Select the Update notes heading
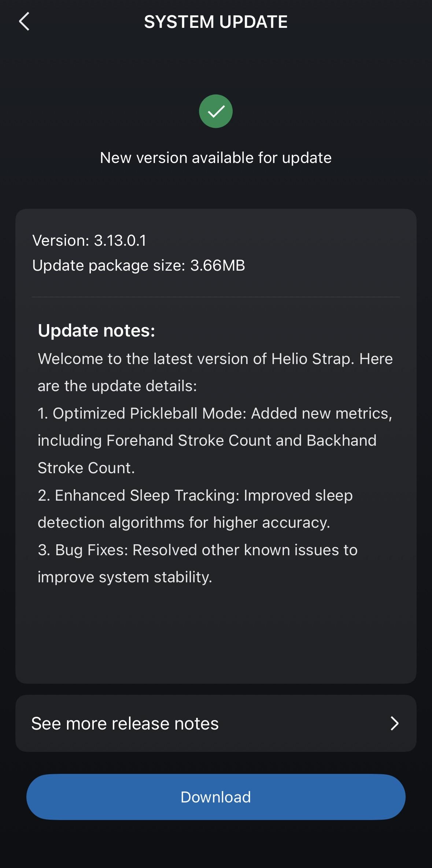This screenshot has width=432, height=868. click(x=96, y=330)
